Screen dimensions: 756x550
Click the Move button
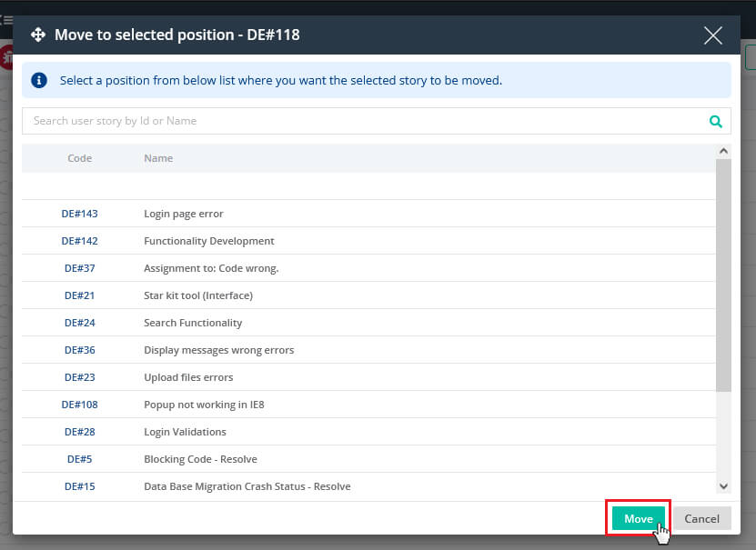click(x=639, y=518)
